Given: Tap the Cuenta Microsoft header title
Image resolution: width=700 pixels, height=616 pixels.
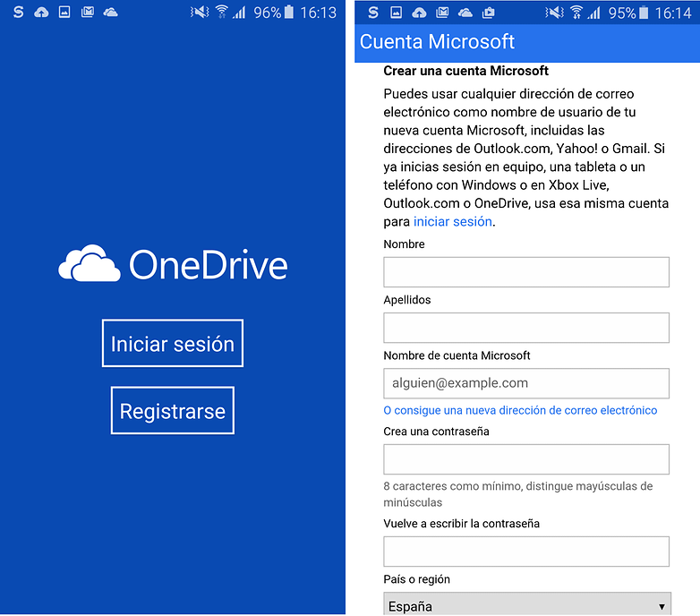Looking at the screenshot, I should (437, 42).
